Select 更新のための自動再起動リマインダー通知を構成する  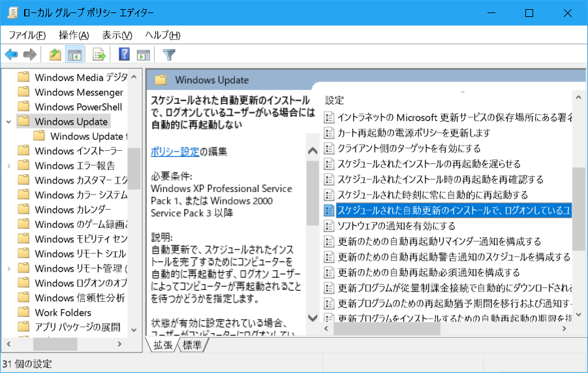[x=439, y=241]
